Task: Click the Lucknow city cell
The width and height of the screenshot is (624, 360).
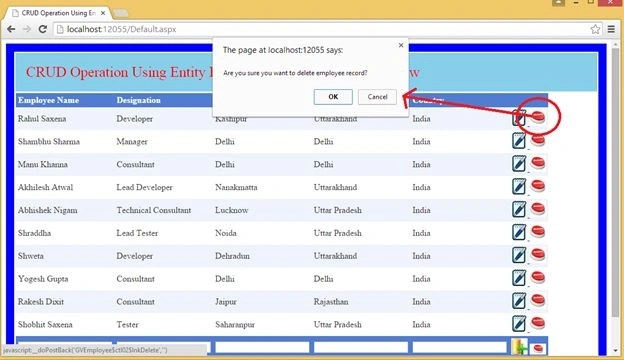Action: (232, 210)
